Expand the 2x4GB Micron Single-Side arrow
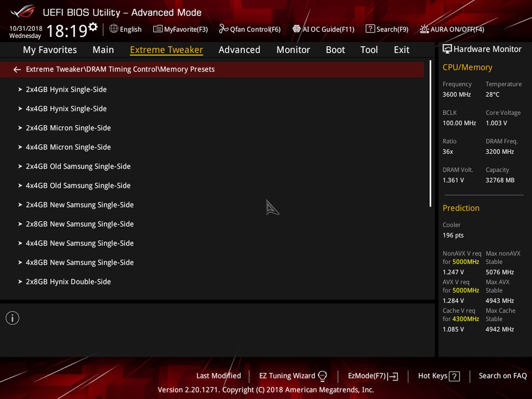This screenshot has height=399, width=532. click(x=20, y=128)
